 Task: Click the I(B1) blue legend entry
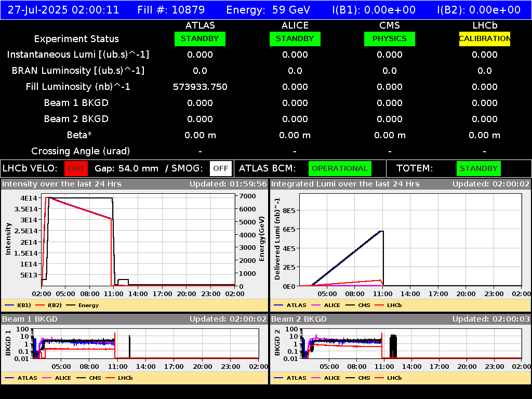click(18, 305)
